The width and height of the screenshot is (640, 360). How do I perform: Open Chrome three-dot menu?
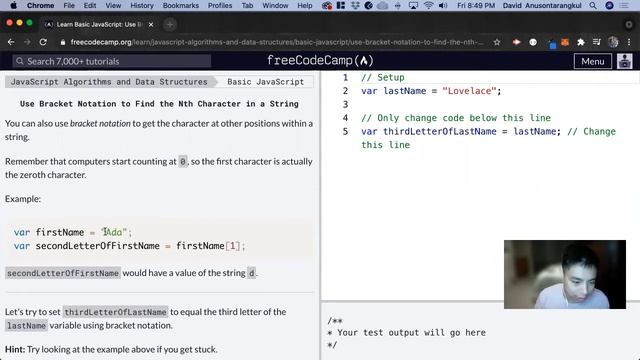629,42
